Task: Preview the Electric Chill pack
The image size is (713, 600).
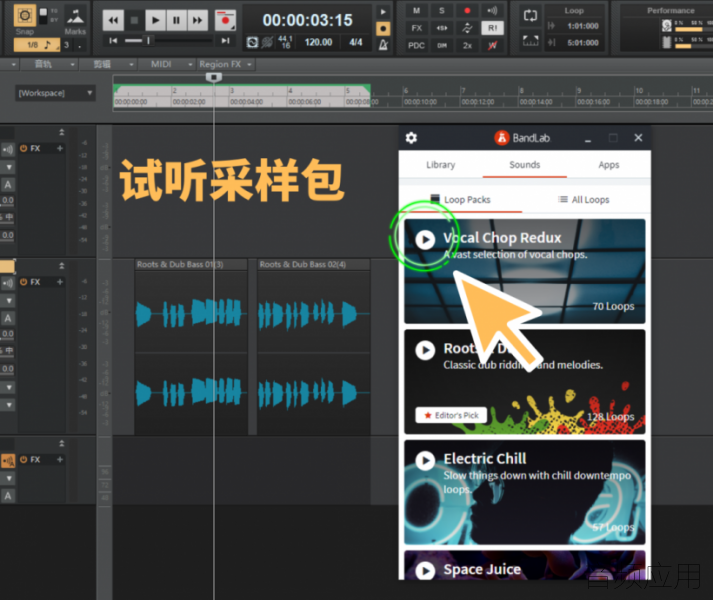Action: 425,460
